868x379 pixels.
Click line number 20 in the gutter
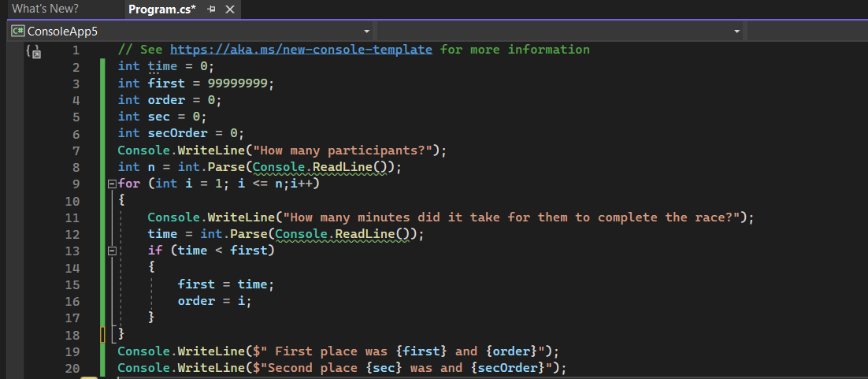pyautogui.click(x=72, y=369)
